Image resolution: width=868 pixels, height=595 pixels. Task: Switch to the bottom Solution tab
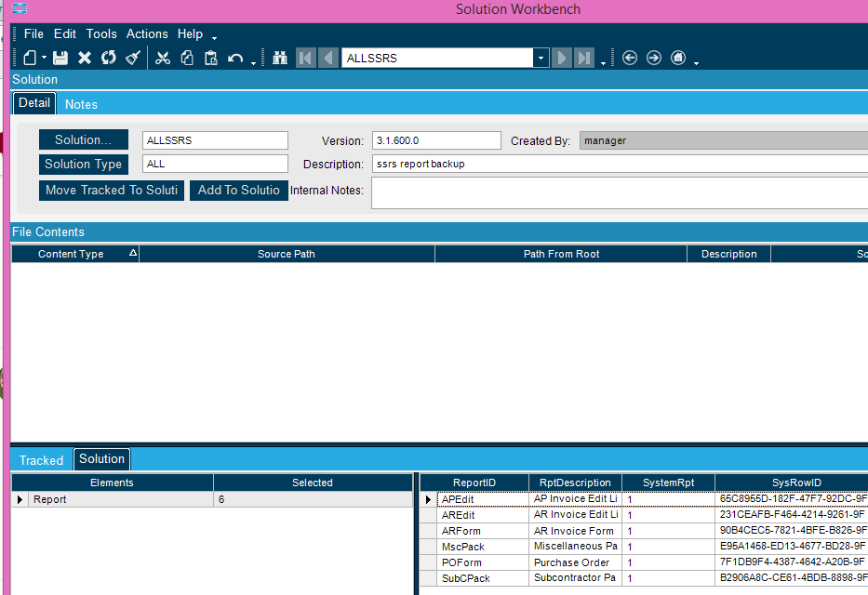click(x=101, y=459)
